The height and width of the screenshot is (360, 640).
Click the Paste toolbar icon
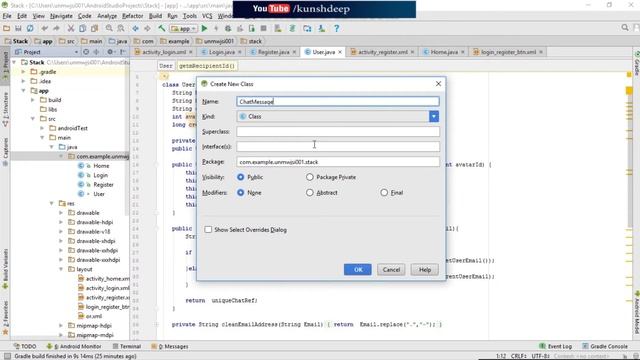tap(94, 29)
